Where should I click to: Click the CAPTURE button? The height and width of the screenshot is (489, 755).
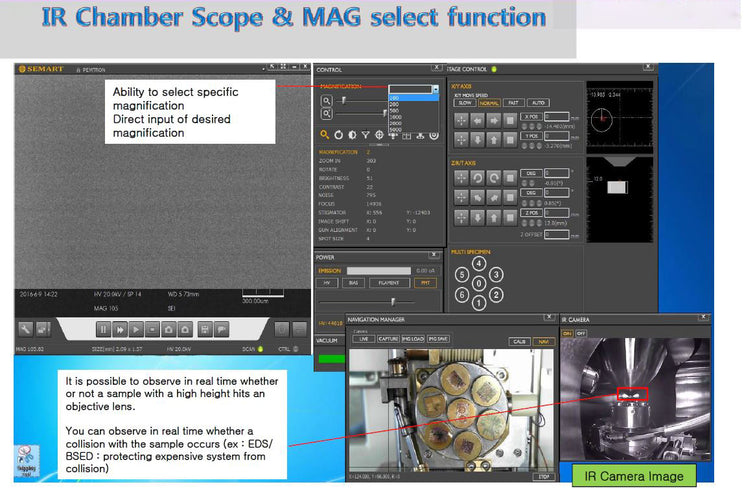click(x=388, y=339)
